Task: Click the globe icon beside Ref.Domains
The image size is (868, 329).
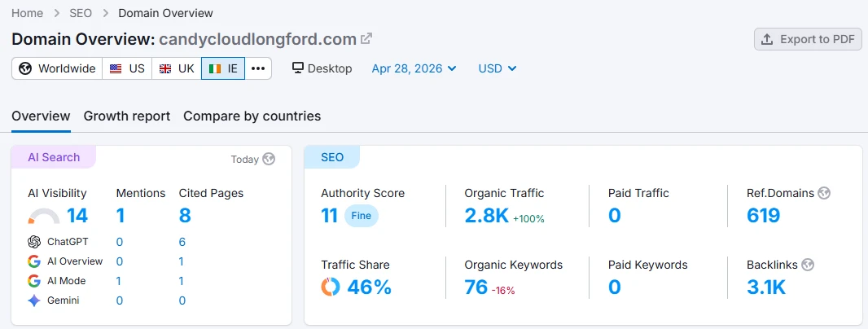Action: (x=824, y=193)
